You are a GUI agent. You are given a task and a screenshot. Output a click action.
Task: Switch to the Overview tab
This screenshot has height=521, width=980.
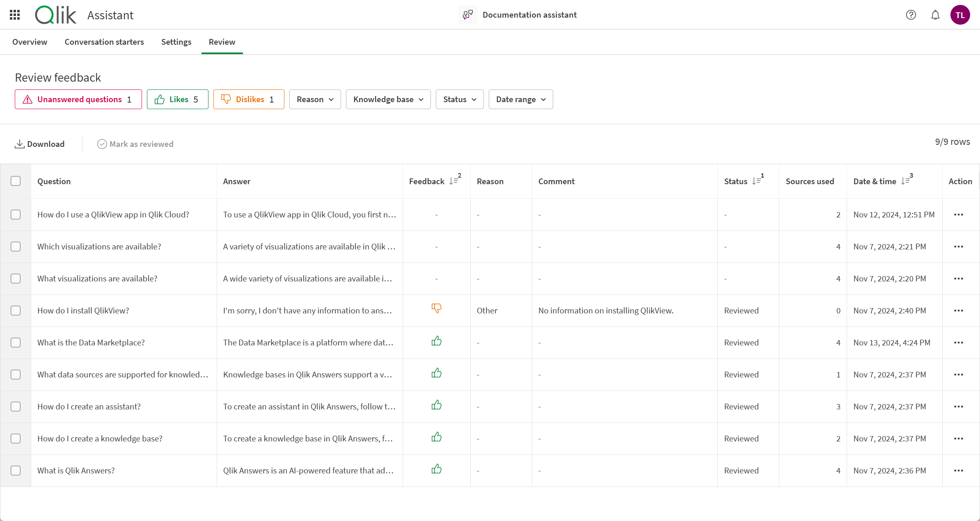(x=30, y=41)
